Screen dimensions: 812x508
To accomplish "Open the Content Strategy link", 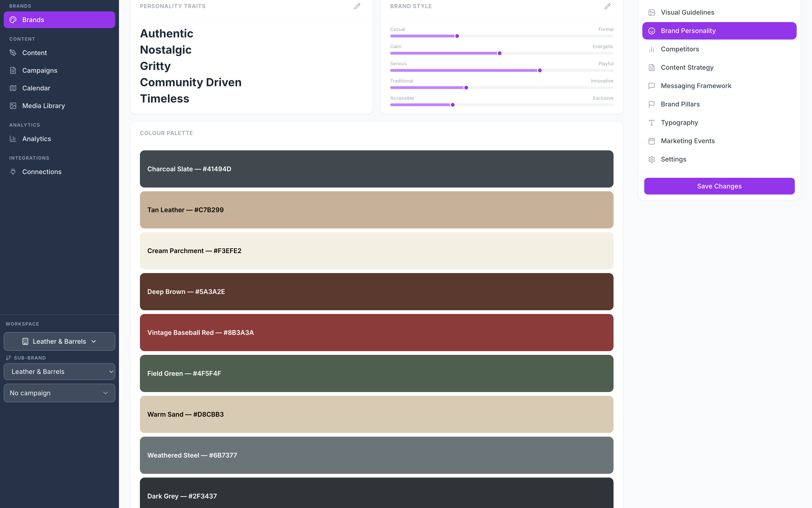I will (x=687, y=68).
